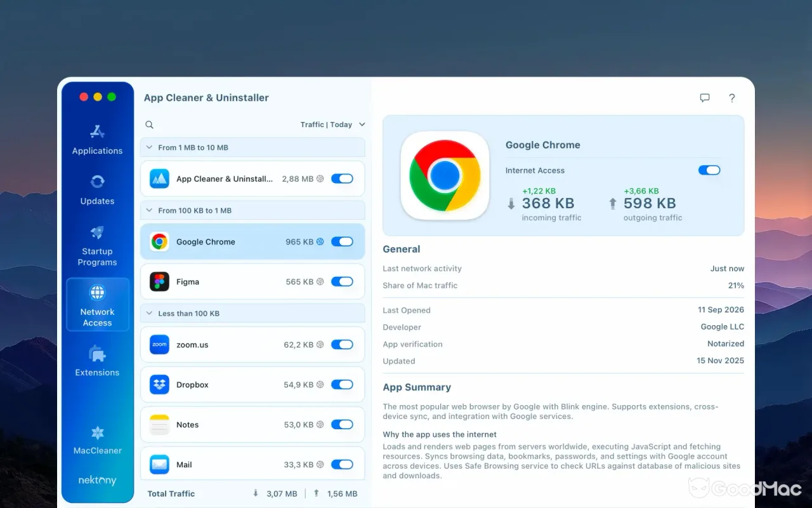This screenshot has height=508, width=812.
Task: Click the globe icon beside 53,0 KB
Action: pos(320,425)
